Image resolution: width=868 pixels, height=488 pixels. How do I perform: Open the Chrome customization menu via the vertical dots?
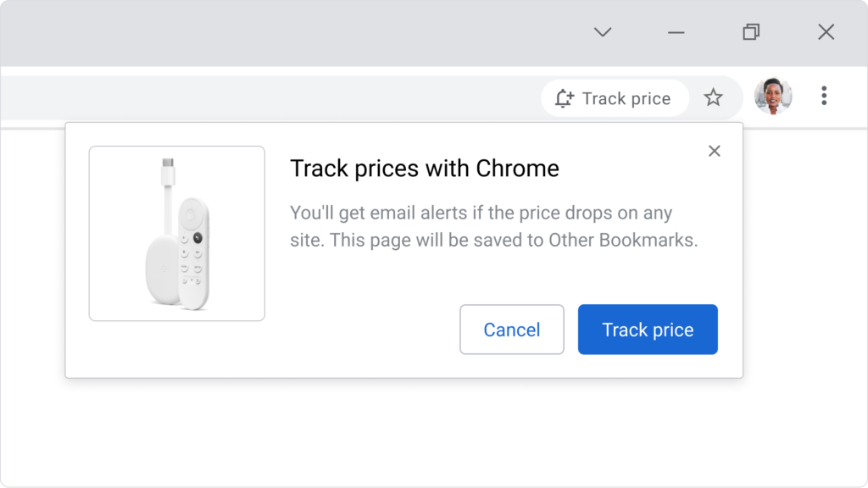click(x=823, y=96)
